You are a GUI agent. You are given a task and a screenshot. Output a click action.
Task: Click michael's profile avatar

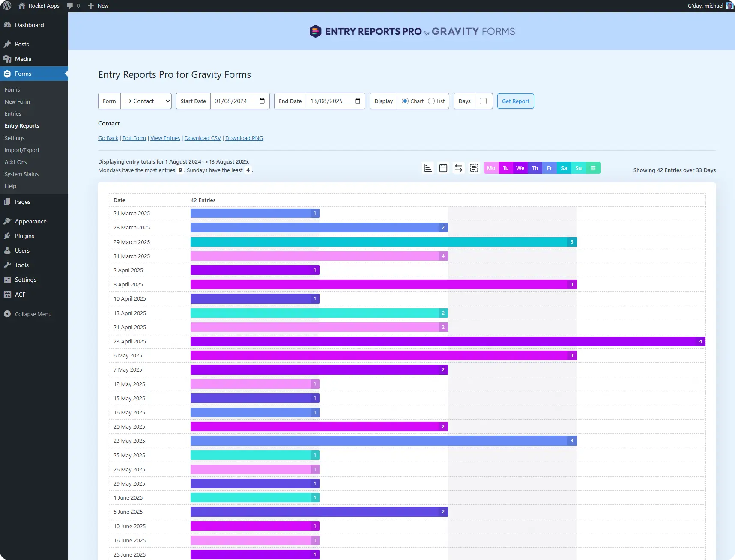pyautogui.click(x=730, y=6)
